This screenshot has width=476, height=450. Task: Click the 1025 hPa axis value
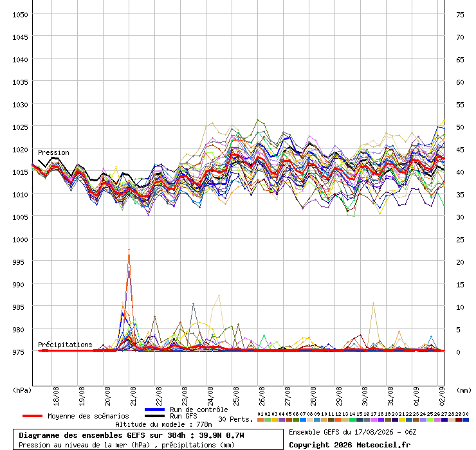click(x=20, y=127)
